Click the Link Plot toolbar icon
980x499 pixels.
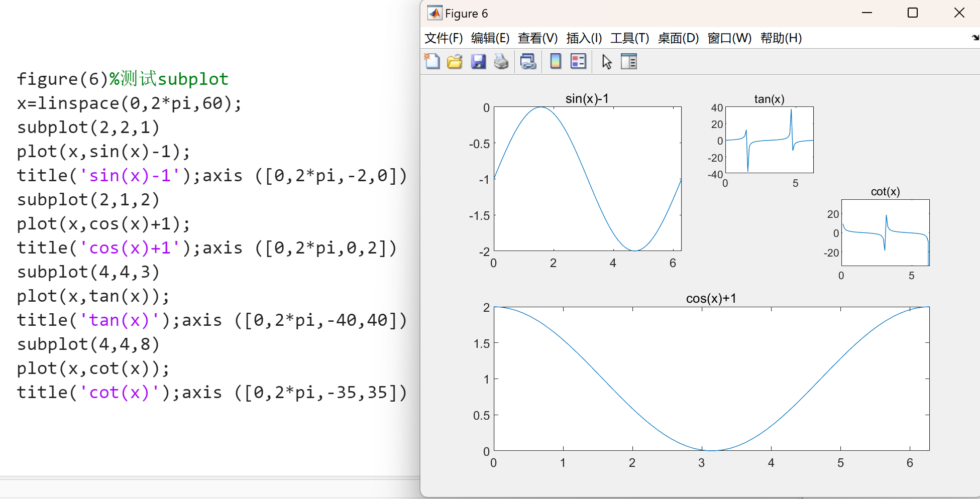528,61
